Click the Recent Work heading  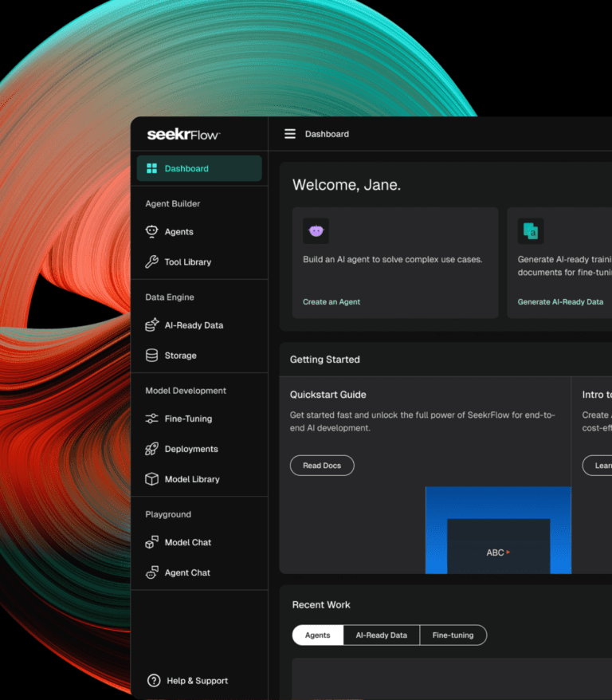coord(321,605)
